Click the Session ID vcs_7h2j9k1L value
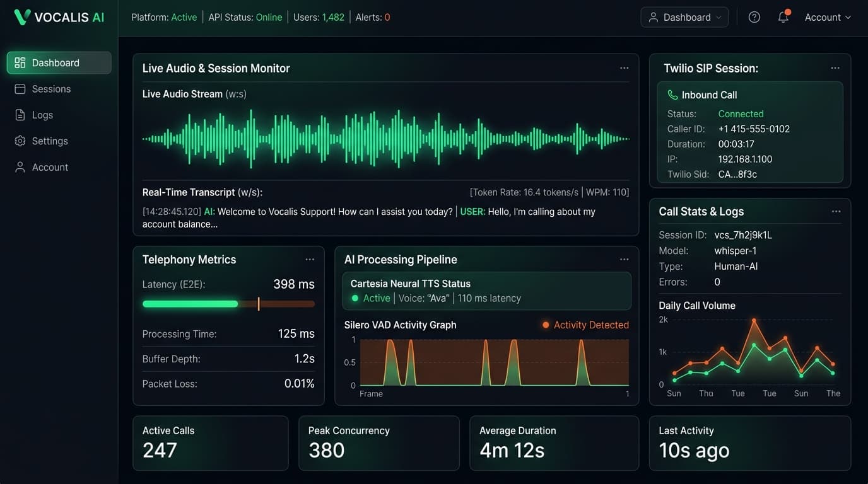The image size is (868, 484). coord(743,235)
